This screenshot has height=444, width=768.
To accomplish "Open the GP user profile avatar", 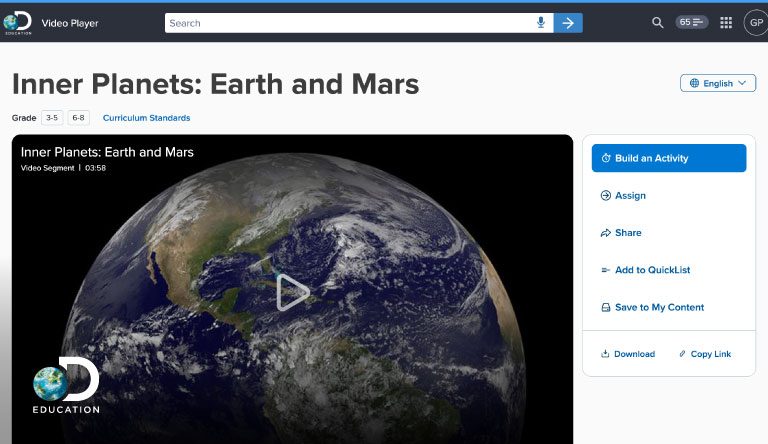I will (755, 22).
